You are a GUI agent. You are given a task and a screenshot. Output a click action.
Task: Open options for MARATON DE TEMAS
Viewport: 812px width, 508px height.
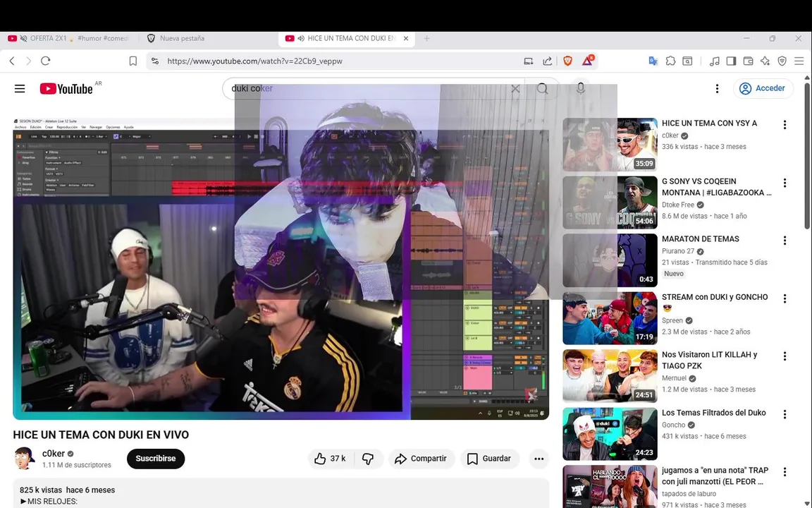point(785,241)
